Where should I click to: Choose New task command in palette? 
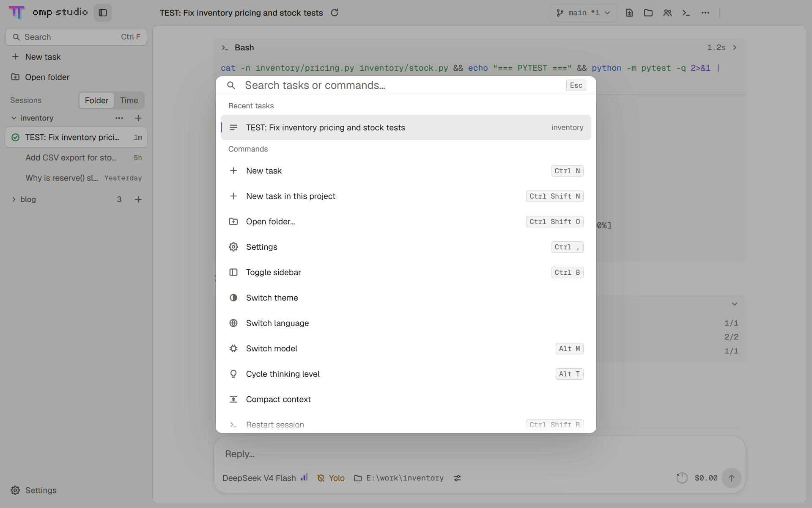pyautogui.click(x=406, y=171)
